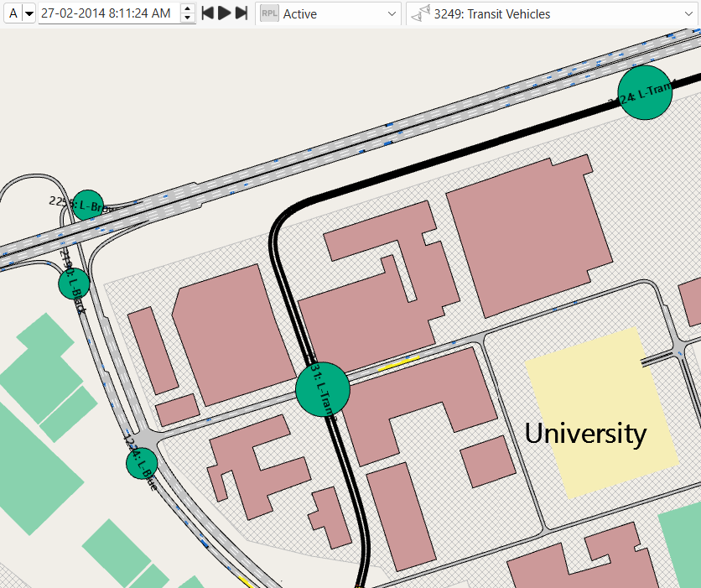Decrement time with the down stepper arrow

(188, 18)
